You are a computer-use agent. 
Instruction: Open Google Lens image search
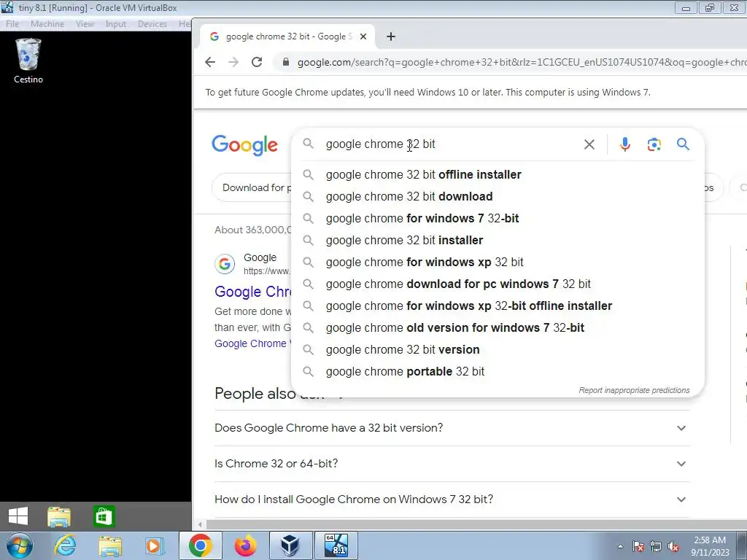pos(654,144)
